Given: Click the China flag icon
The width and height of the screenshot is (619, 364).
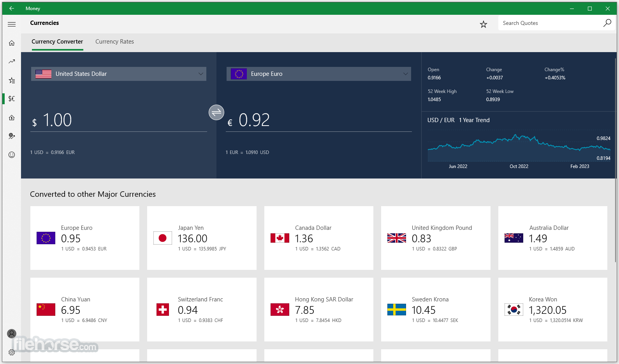Looking at the screenshot, I should (46, 310).
